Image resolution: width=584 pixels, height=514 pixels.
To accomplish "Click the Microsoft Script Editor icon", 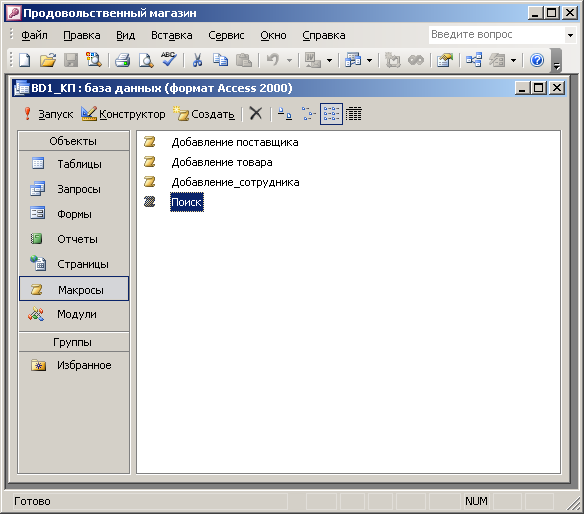I will click(x=416, y=60).
